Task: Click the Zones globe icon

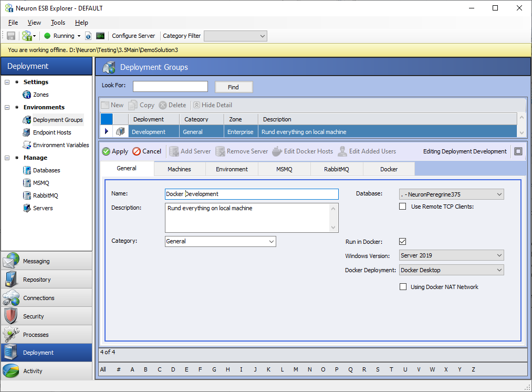Action: (27, 95)
